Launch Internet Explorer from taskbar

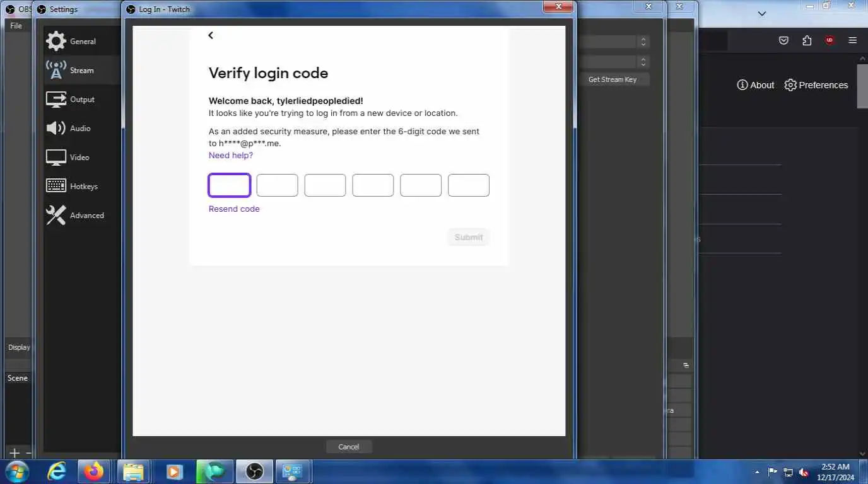pos(57,471)
